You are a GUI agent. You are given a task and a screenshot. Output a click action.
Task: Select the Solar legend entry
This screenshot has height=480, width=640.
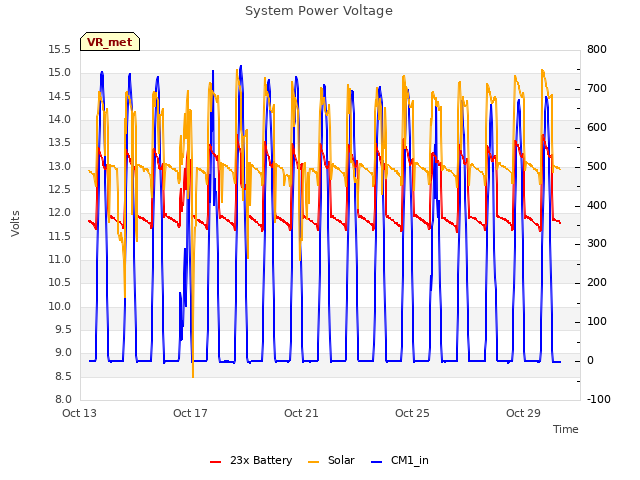coord(331,460)
